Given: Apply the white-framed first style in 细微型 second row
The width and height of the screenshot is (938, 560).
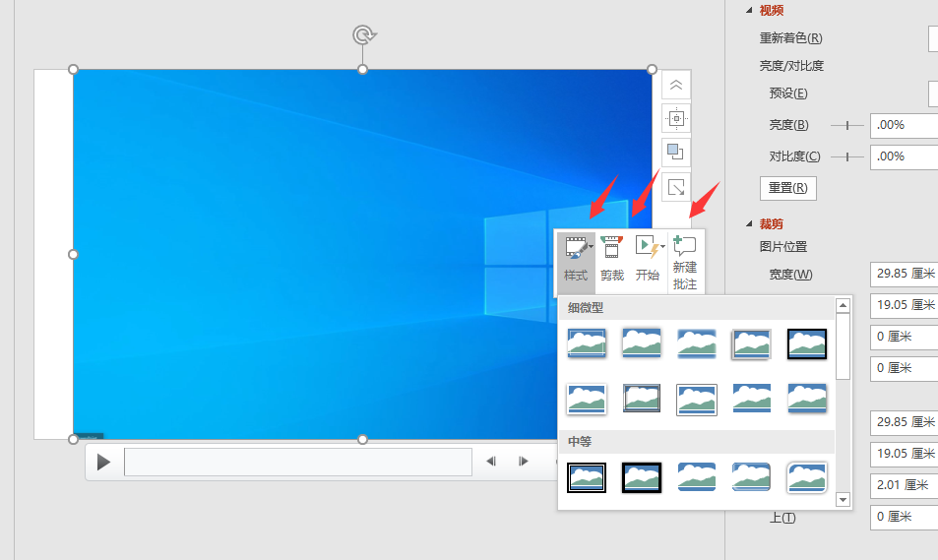Looking at the screenshot, I should (587, 399).
